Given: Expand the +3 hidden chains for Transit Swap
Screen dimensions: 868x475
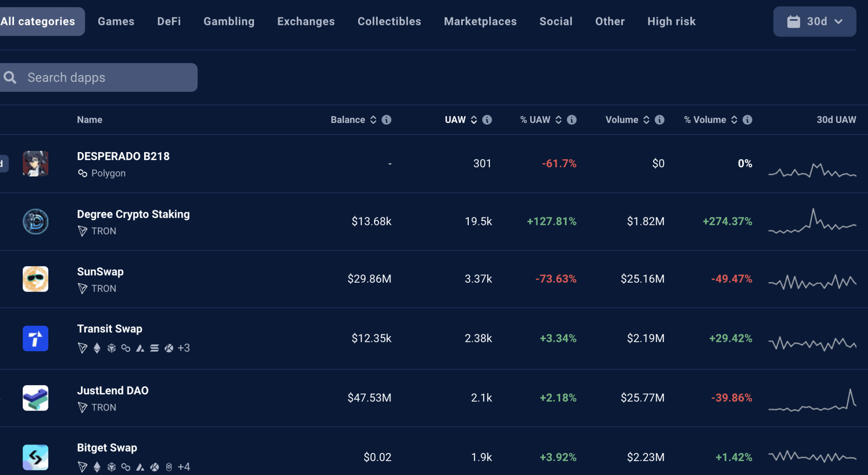Looking at the screenshot, I should (x=184, y=348).
